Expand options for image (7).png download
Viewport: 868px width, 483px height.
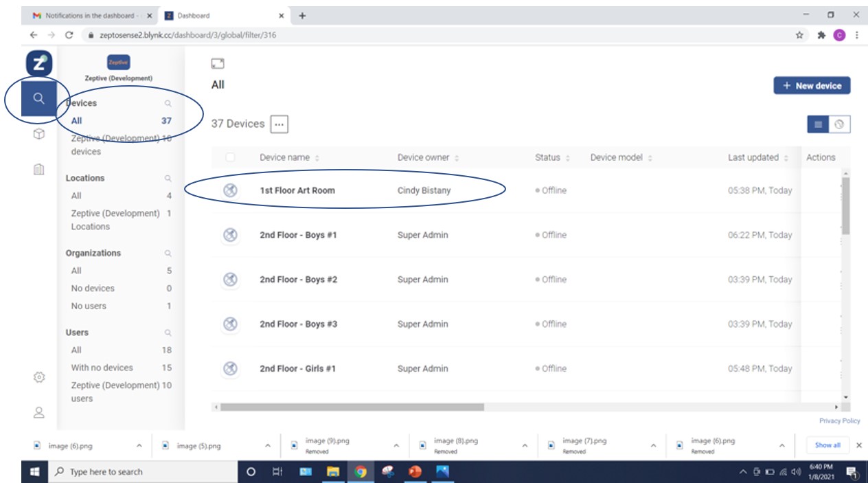(x=653, y=445)
